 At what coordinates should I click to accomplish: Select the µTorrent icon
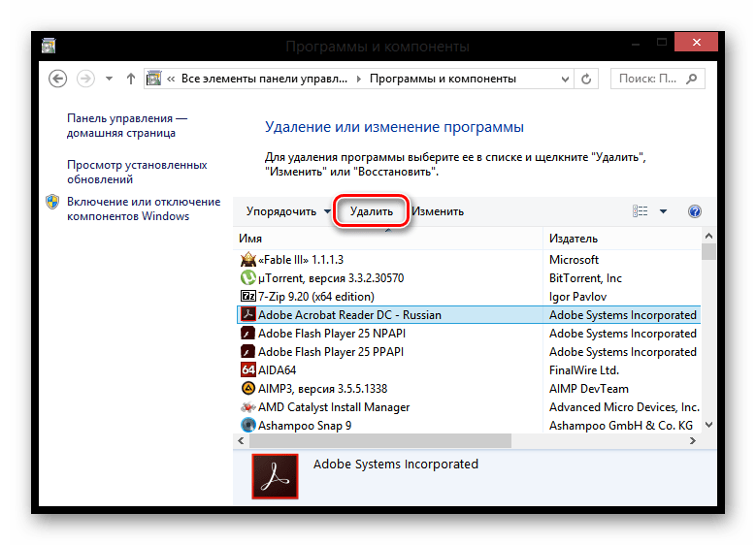(247, 277)
